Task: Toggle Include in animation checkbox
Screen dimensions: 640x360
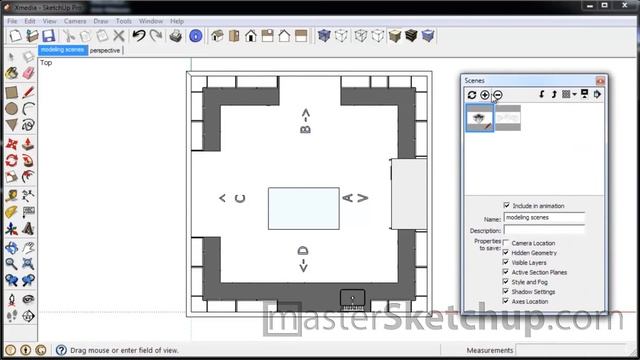Action: point(507,205)
